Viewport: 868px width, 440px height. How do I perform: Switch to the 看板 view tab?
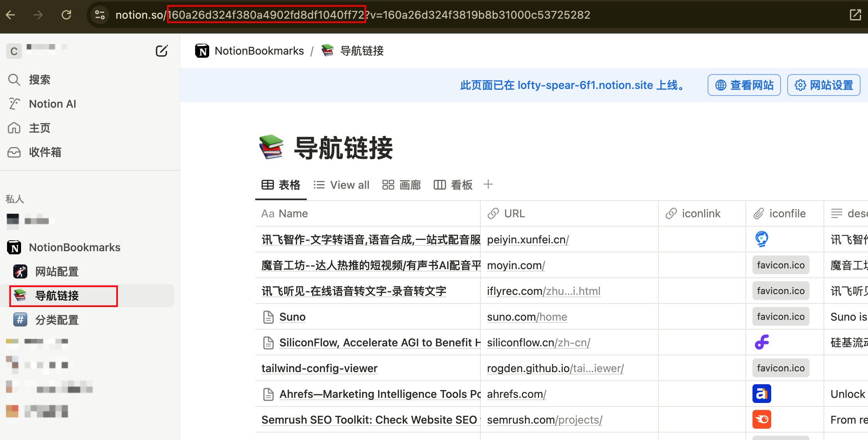(453, 185)
